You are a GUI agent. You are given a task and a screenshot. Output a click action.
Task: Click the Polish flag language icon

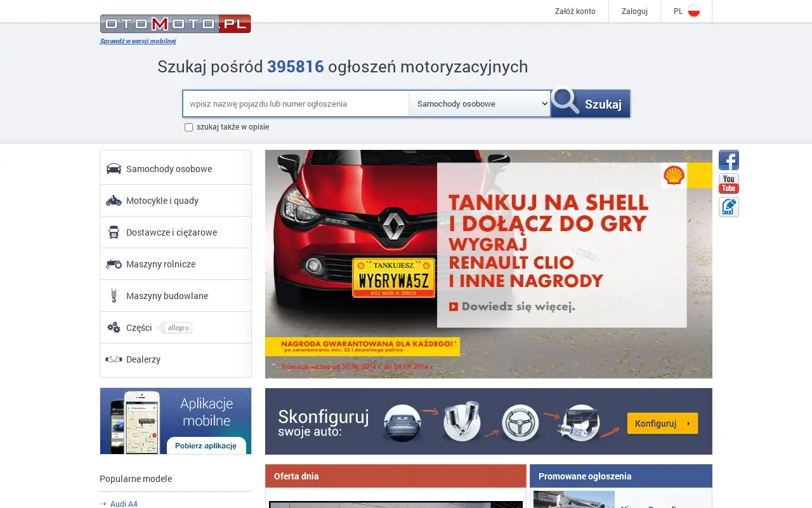[694, 11]
